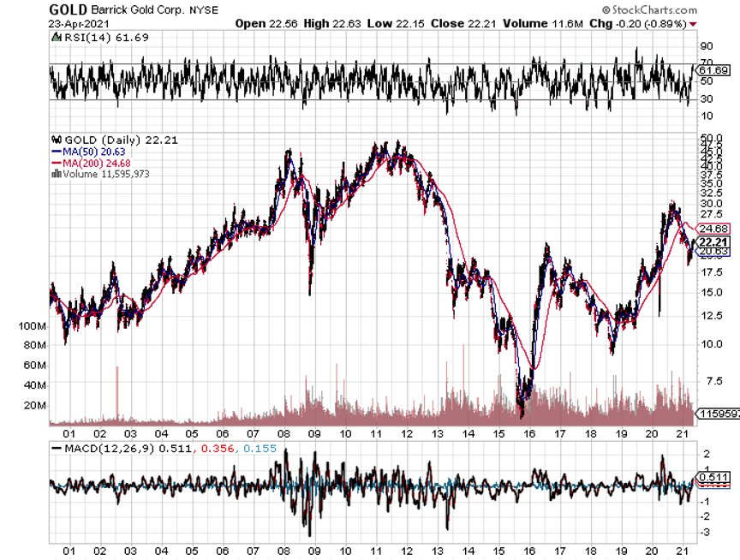The height and width of the screenshot is (560, 740).
Task: Click the candlestick icon beside GOLD (Daily)
Action: [x=57, y=140]
